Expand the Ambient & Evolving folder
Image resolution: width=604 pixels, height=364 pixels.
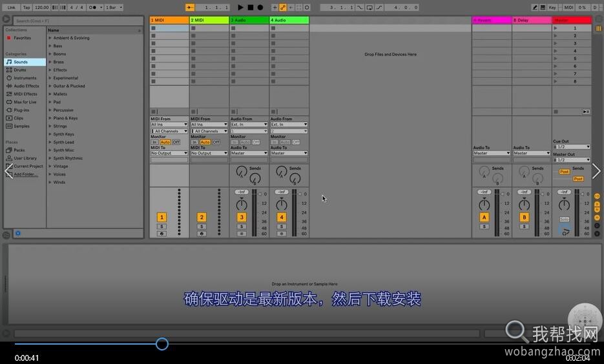coord(50,38)
